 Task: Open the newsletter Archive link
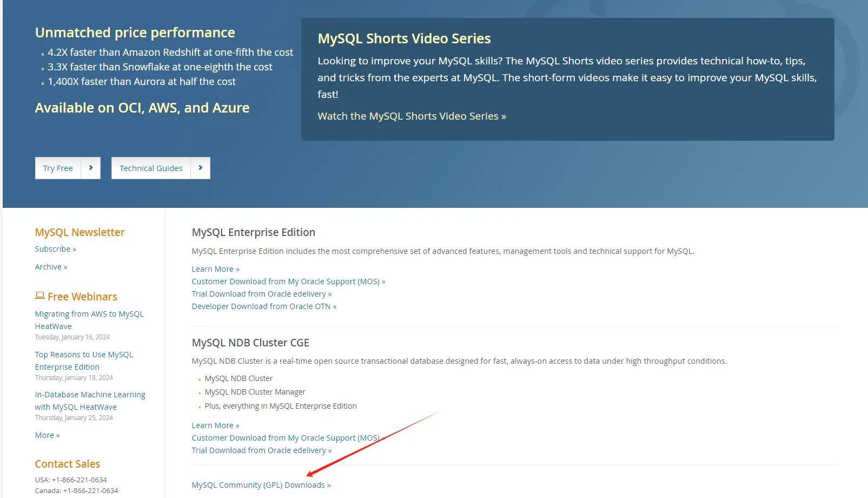[x=51, y=267]
